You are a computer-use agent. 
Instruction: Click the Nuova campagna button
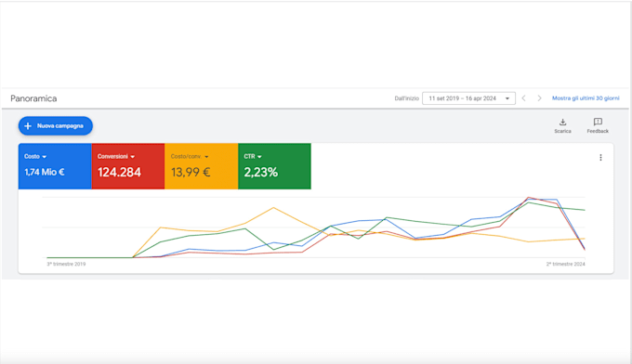56,126
